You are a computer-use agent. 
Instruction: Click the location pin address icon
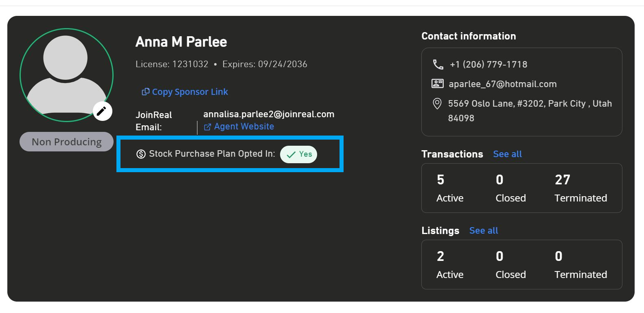[437, 104]
